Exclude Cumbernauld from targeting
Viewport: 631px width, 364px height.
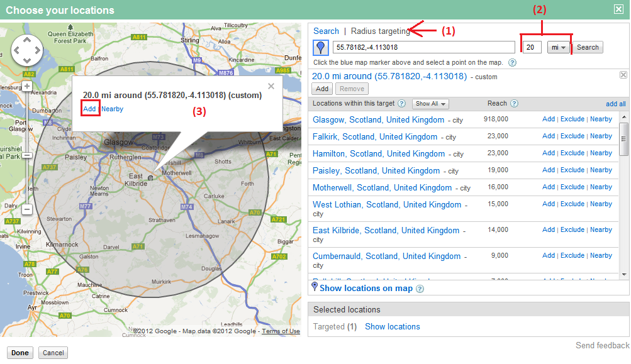pos(572,255)
